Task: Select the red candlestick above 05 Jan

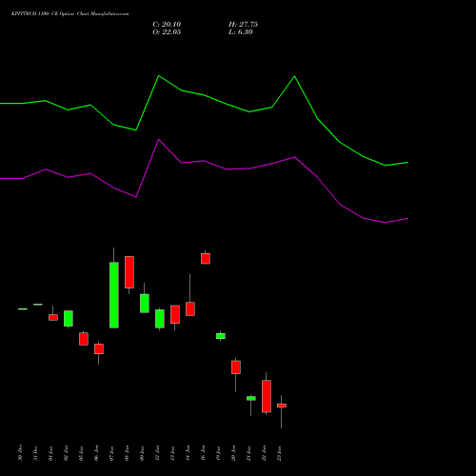Action: [84, 339]
